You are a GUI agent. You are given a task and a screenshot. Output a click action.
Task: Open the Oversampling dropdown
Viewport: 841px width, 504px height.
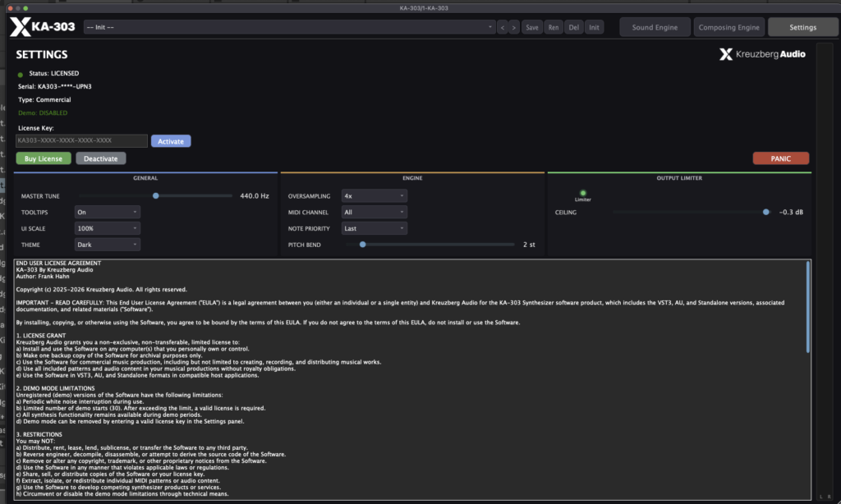374,196
